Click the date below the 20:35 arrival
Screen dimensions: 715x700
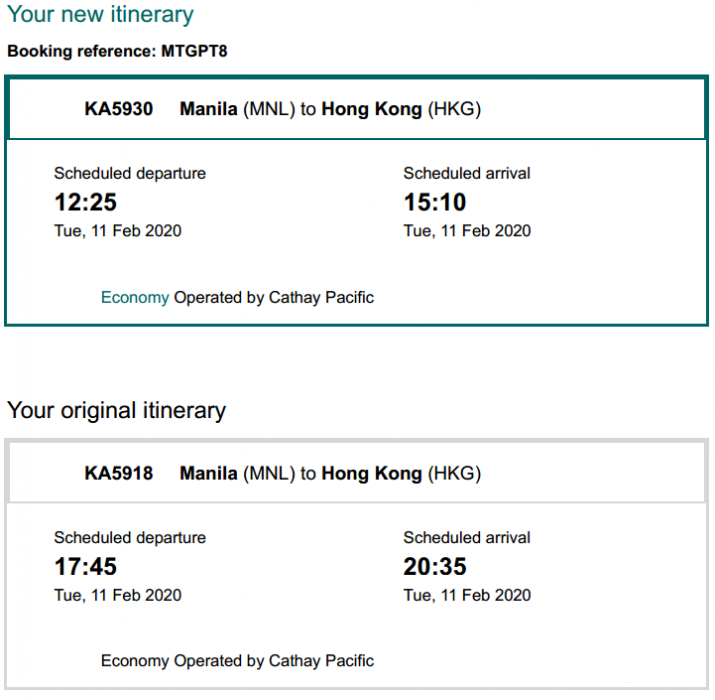[467, 595]
